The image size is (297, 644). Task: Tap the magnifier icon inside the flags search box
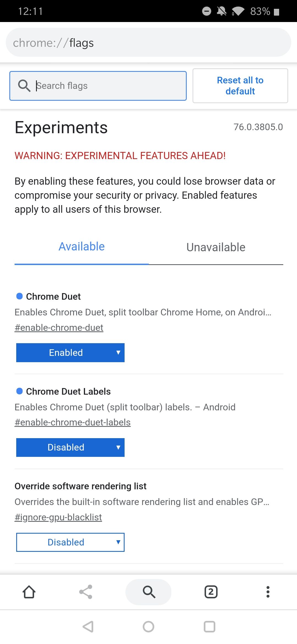(x=25, y=86)
